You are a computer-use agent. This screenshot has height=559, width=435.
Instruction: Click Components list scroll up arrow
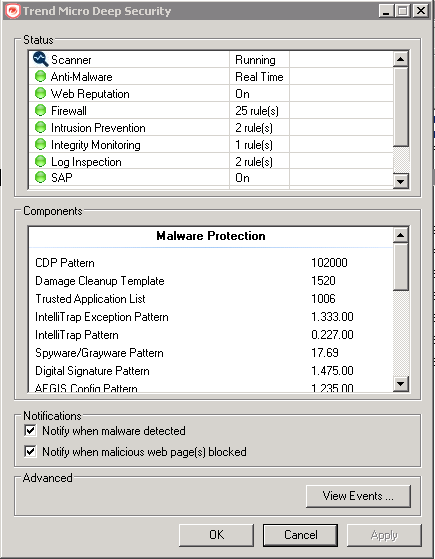click(400, 235)
